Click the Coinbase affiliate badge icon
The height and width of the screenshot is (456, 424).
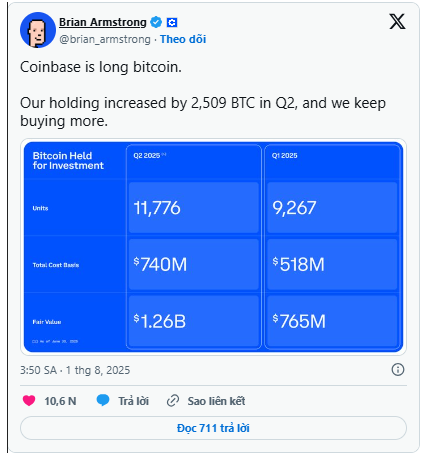[x=172, y=22]
